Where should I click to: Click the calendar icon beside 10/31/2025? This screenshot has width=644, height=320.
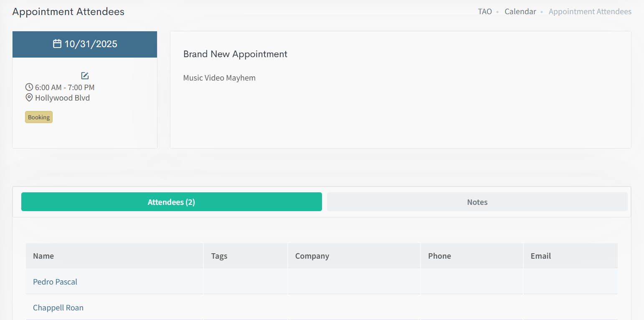click(x=57, y=44)
